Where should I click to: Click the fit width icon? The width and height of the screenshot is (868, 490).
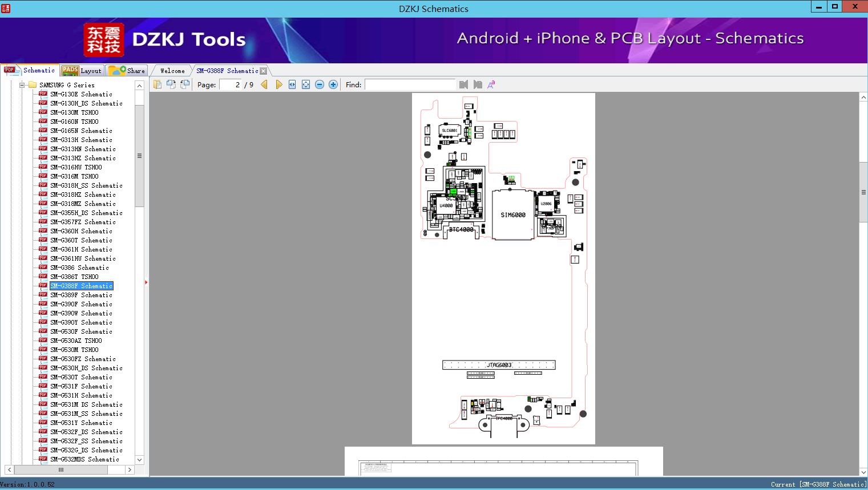[292, 84]
